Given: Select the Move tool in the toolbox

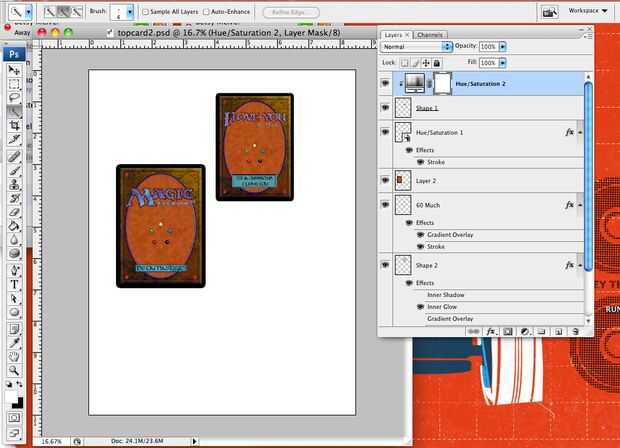Looking at the screenshot, I should pyautogui.click(x=14, y=71).
